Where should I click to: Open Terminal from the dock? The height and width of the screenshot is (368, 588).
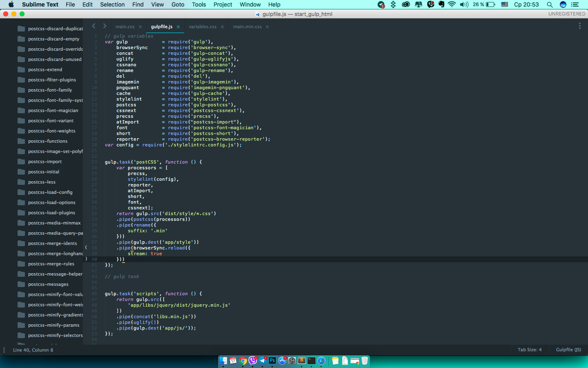point(312,361)
